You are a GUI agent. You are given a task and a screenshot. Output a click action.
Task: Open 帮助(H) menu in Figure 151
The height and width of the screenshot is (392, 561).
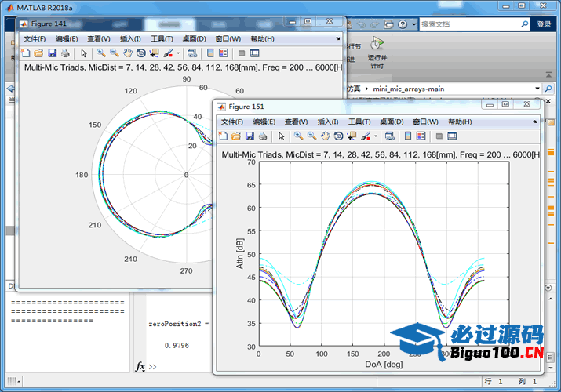pyautogui.click(x=460, y=122)
